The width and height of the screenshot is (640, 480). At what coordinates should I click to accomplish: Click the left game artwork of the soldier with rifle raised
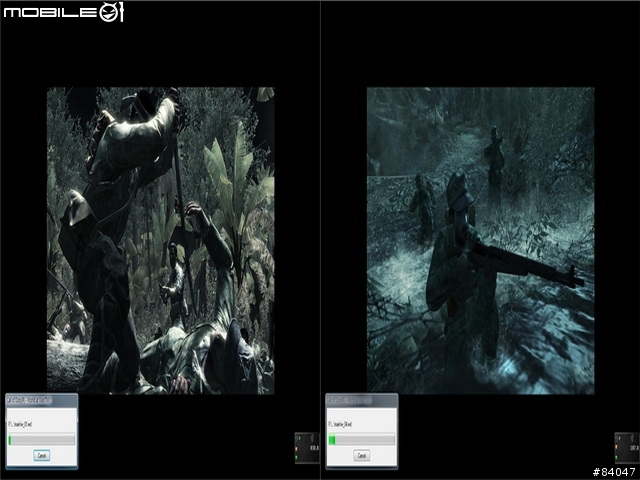(160, 240)
